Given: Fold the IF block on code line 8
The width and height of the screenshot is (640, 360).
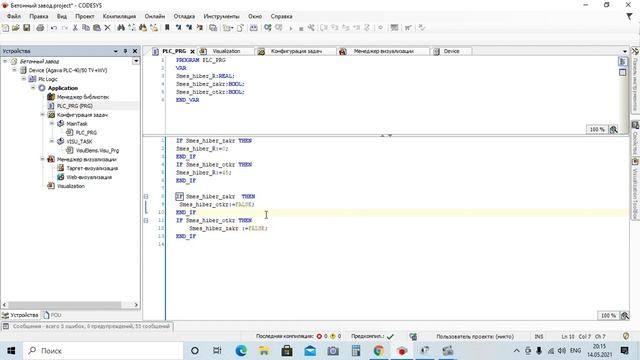Looking at the screenshot, I should coord(146,196).
